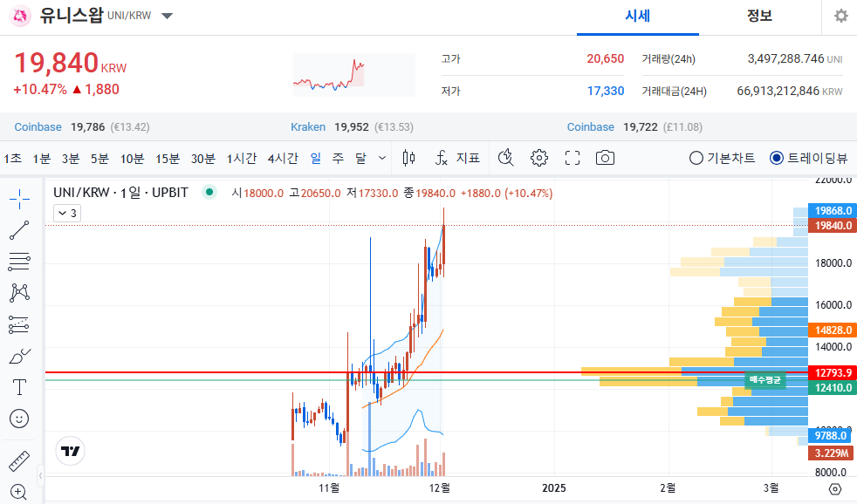Click the green 12410.0 price label
This screenshot has height=504, width=857.
pyautogui.click(x=833, y=388)
